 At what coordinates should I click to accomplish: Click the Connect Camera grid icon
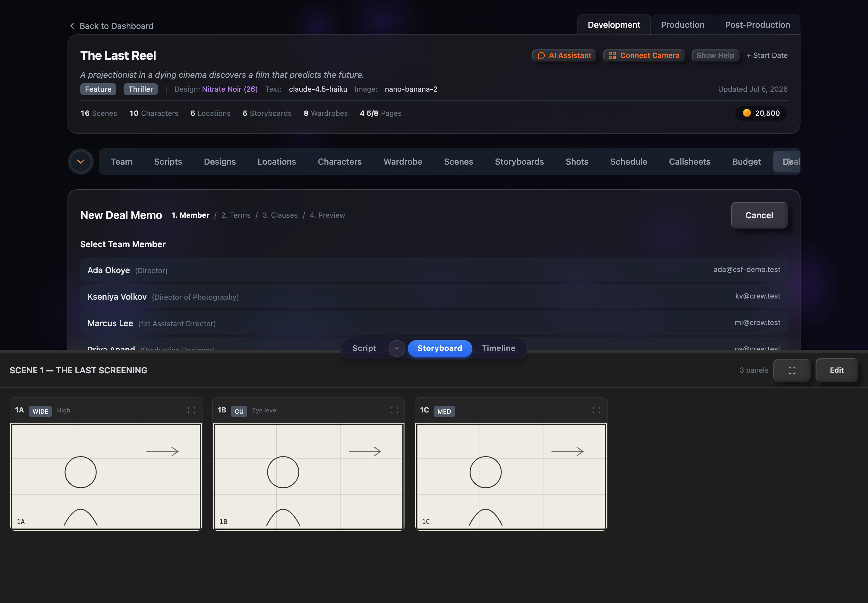[x=612, y=55]
